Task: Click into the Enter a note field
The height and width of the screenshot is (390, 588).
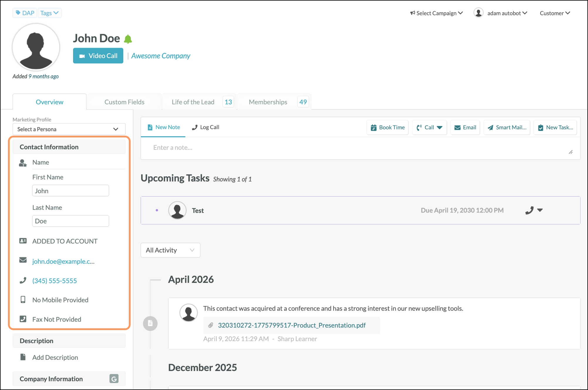Action: pyautogui.click(x=360, y=148)
